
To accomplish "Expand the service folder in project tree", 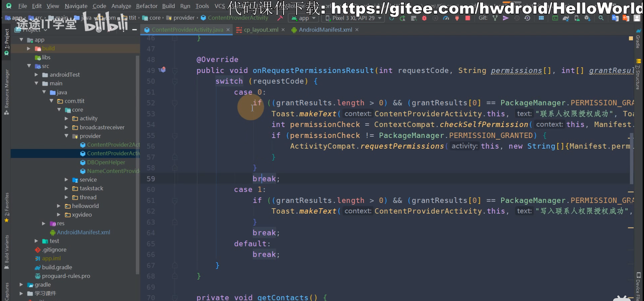I will (66, 180).
